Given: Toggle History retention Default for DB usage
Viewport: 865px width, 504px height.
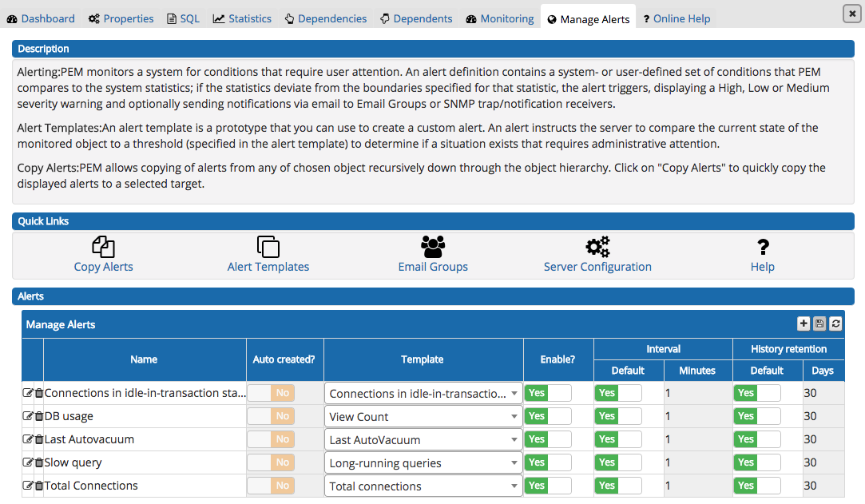Looking at the screenshot, I should coord(757,416).
